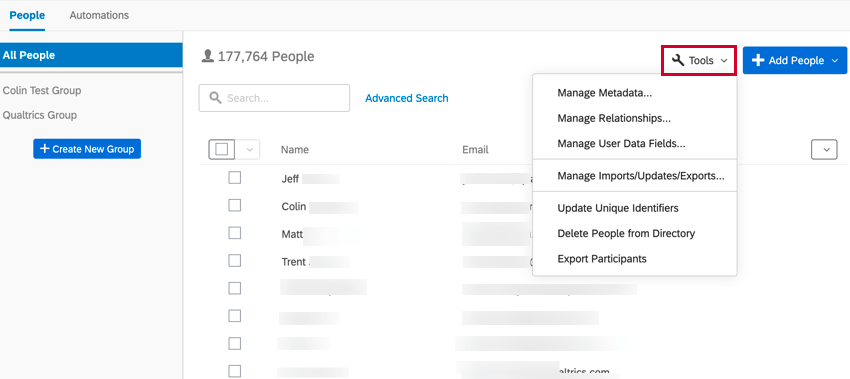The width and height of the screenshot is (850, 379).
Task: Collapse the Tools dropdown menu
Action: (699, 60)
